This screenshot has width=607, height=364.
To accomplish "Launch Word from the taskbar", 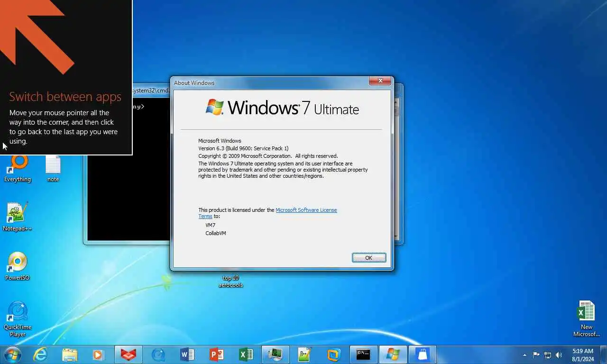I will (x=187, y=355).
